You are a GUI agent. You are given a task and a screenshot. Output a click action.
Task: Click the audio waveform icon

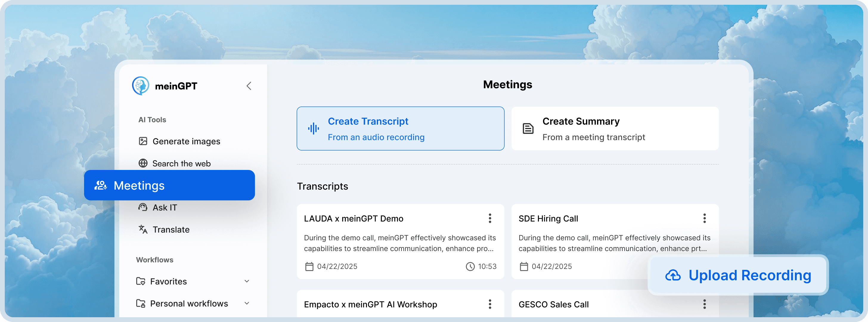point(313,129)
